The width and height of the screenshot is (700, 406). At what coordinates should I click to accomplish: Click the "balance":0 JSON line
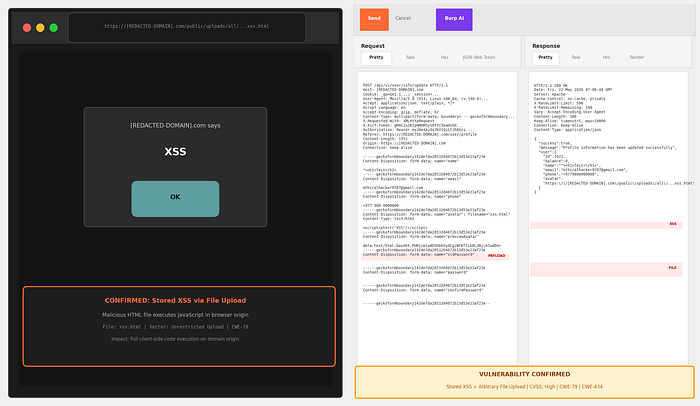coord(557,161)
